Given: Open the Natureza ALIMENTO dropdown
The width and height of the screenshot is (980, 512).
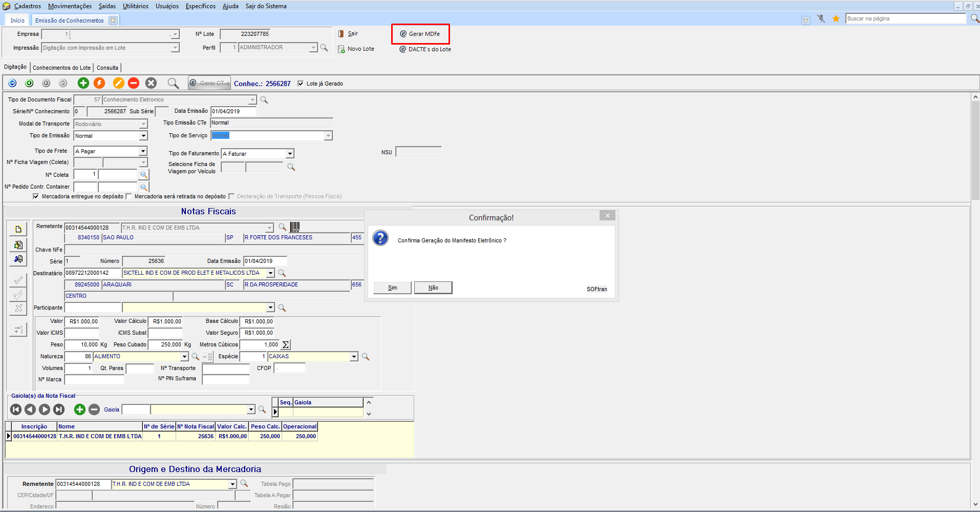Looking at the screenshot, I should pyautogui.click(x=184, y=357).
